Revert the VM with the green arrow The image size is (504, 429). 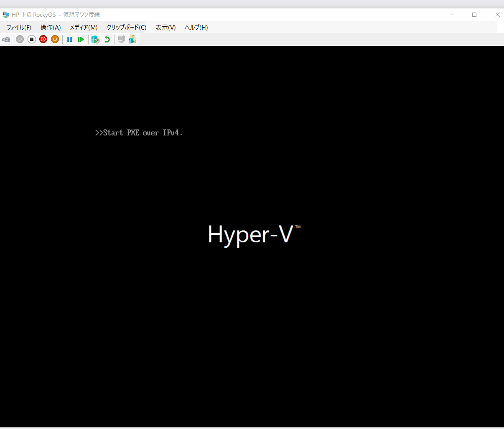(x=107, y=39)
